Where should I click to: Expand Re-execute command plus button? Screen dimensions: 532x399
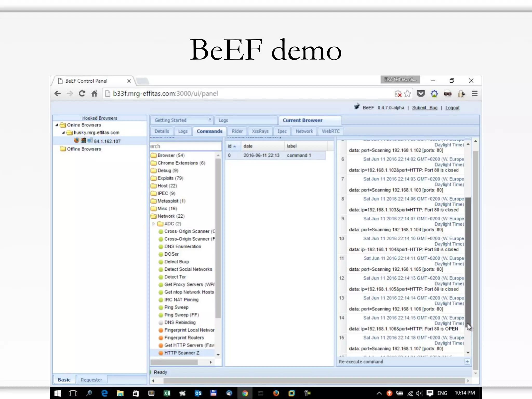467,362
